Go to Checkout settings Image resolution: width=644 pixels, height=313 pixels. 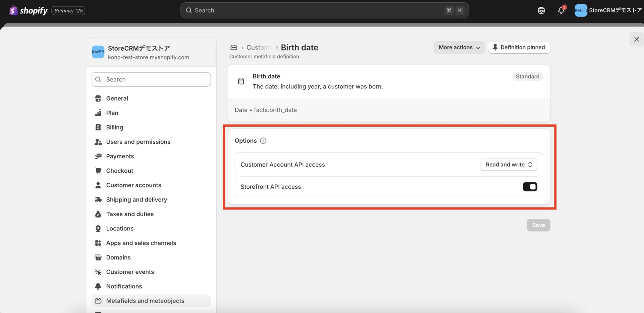click(151, 171)
